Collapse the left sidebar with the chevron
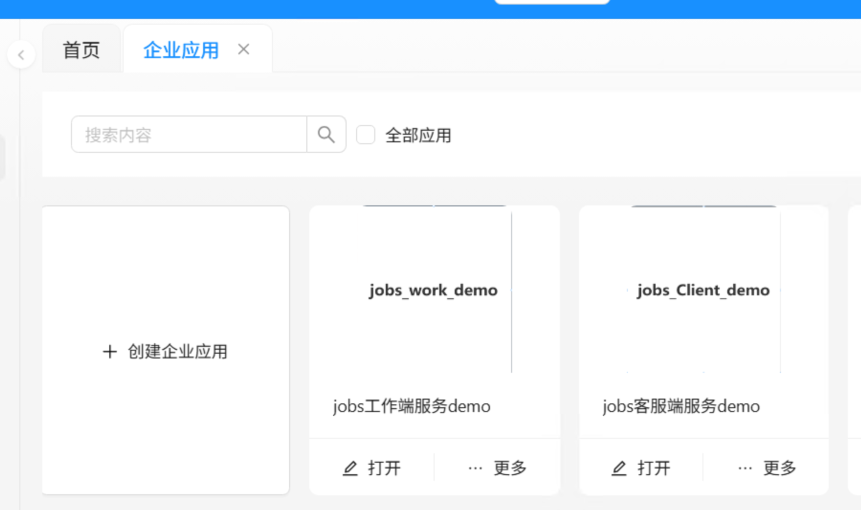 pos(21,55)
